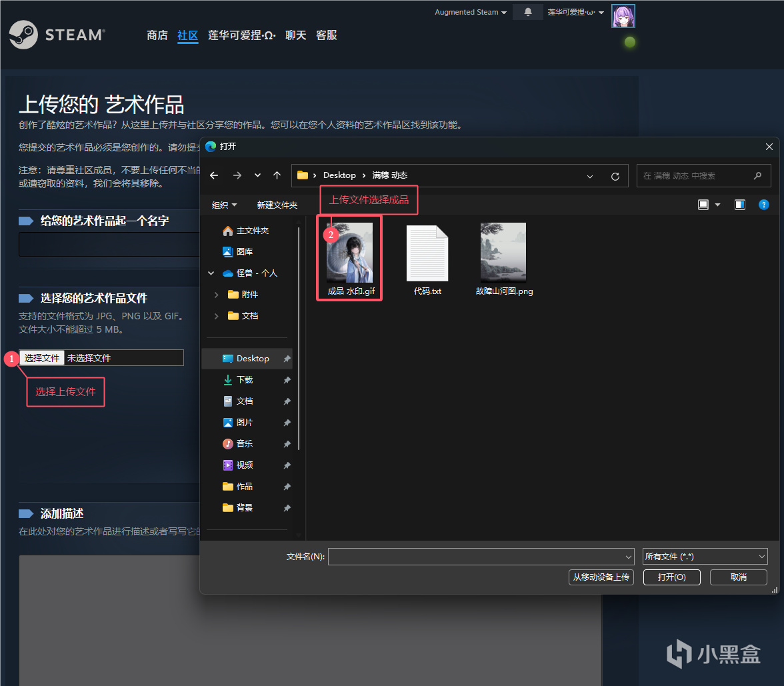Switch to the 社区 tab in Steam
Screen dimensions: 784x686
pos(187,35)
